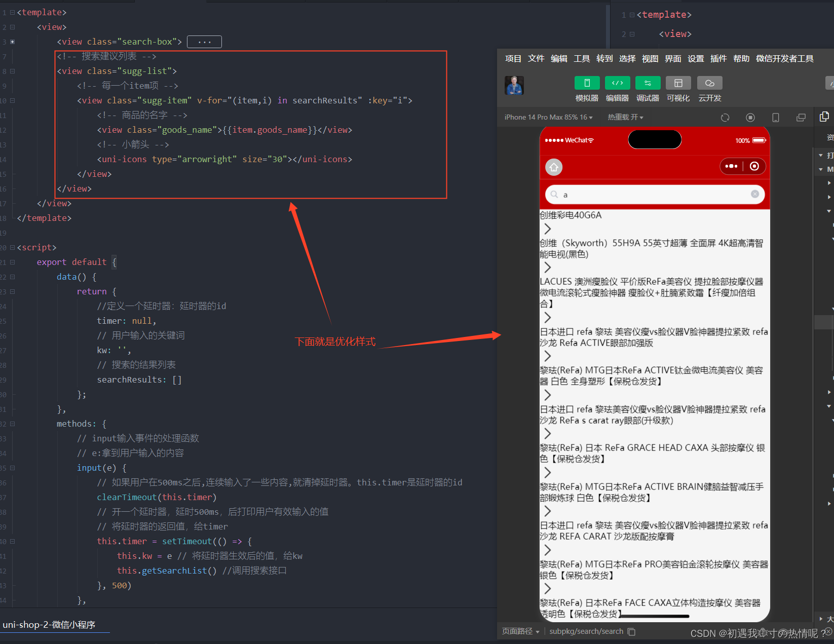Click the phone device preview icon
This screenshot has height=644, width=834.
pos(775,118)
